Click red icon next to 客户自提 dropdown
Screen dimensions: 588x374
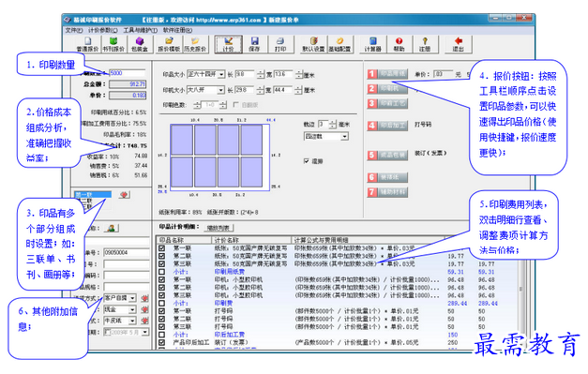[x=144, y=298]
